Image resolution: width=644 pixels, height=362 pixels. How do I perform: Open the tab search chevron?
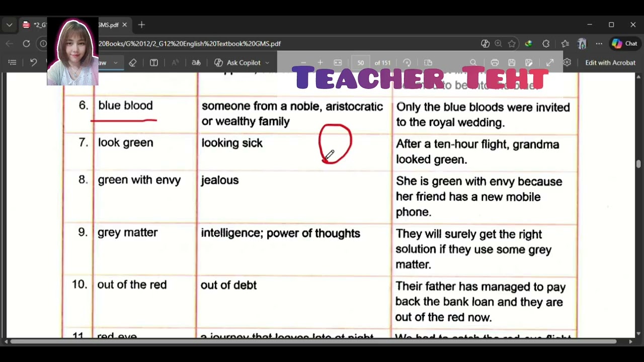pyautogui.click(x=9, y=25)
